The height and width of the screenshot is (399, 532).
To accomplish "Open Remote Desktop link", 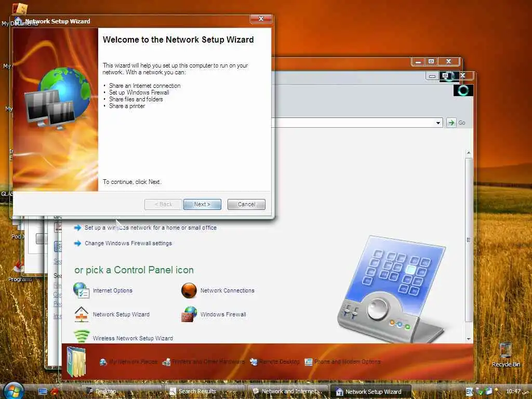I will [280, 362].
